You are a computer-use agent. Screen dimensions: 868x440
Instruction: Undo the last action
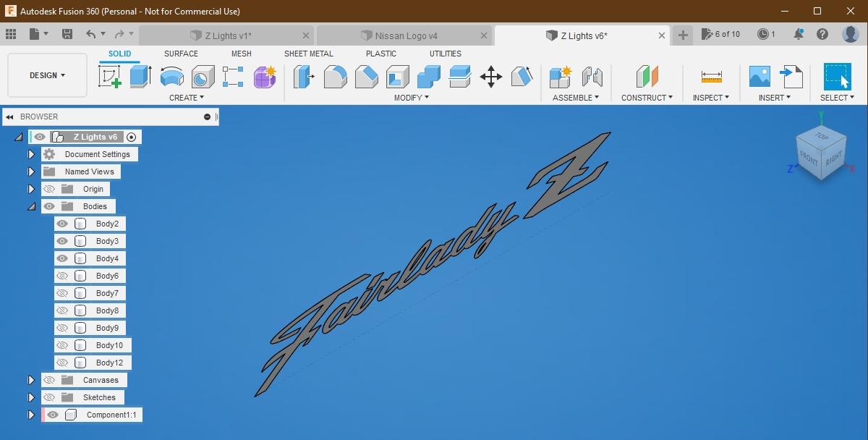[x=91, y=34]
